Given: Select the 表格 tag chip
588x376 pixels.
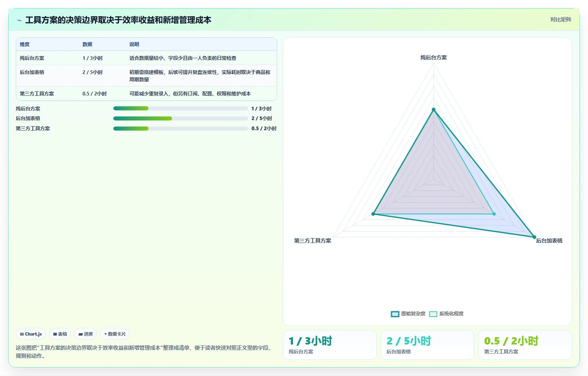Looking at the screenshot, I should pos(60,334).
